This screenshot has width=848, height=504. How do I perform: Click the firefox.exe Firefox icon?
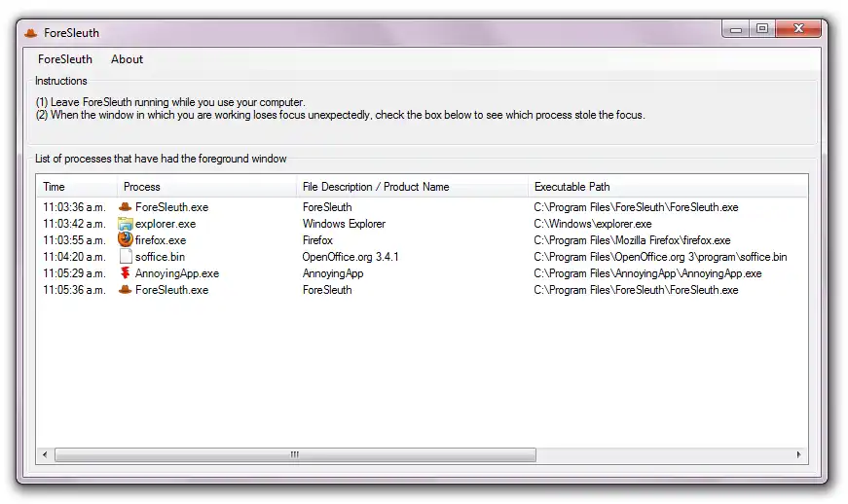(126, 239)
